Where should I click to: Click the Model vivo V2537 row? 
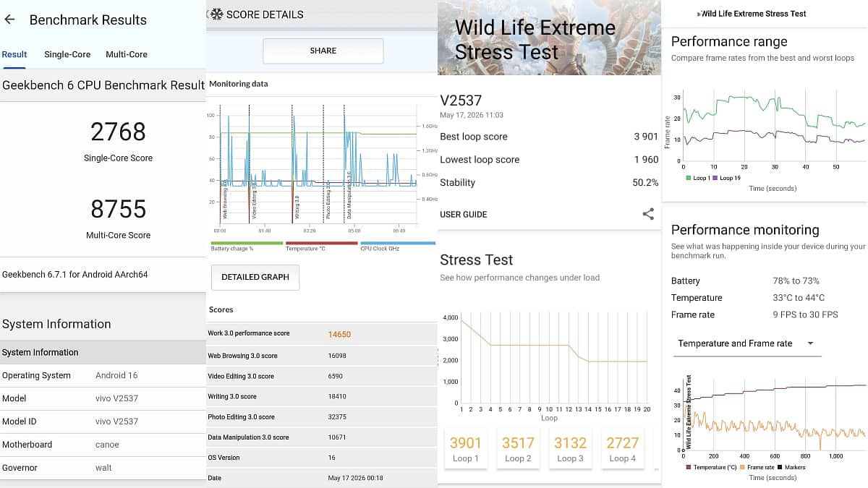103,398
